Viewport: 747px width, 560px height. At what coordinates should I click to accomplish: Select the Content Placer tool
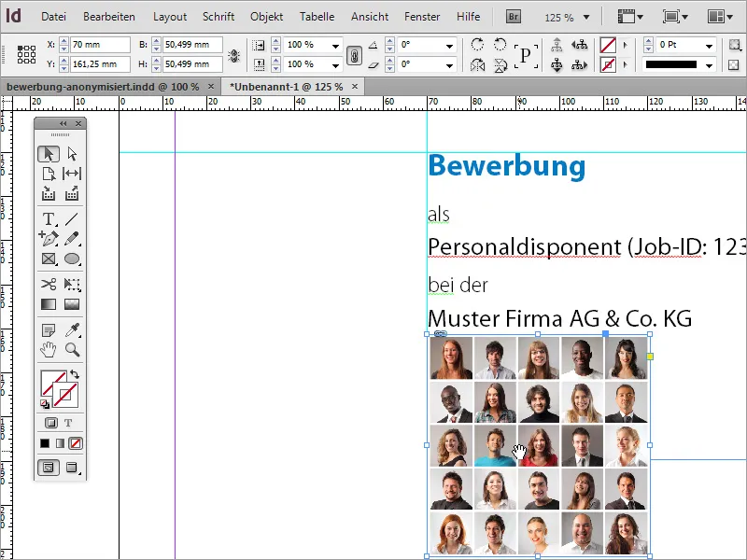(x=72, y=193)
